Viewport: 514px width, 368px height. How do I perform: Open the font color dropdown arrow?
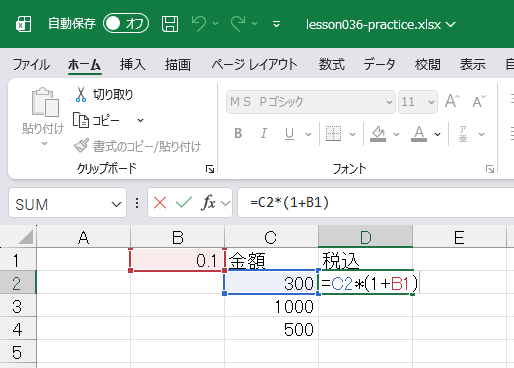tap(437, 134)
